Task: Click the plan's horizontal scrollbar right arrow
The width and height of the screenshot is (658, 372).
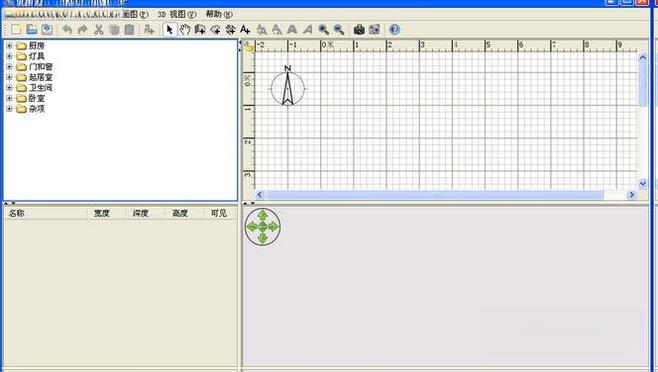Action: pyautogui.click(x=631, y=194)
